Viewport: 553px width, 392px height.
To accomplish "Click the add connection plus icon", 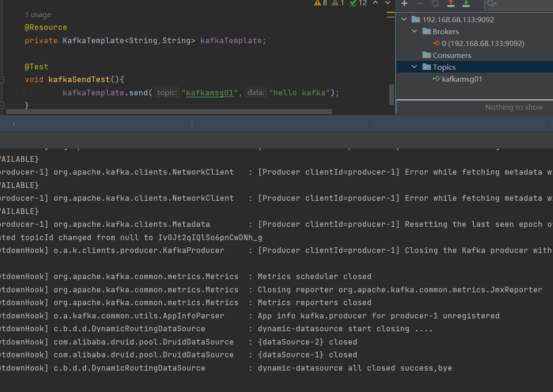I will [404, 4].
